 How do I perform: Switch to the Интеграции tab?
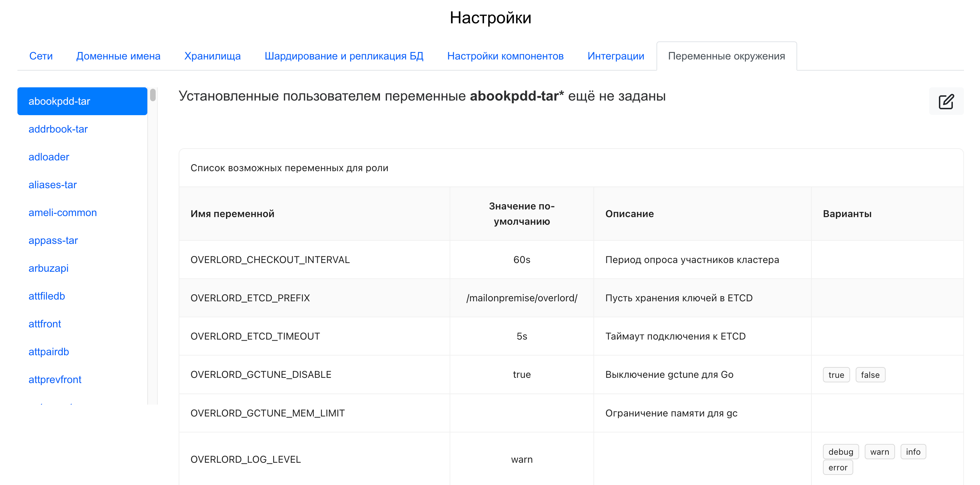[615, 56]
